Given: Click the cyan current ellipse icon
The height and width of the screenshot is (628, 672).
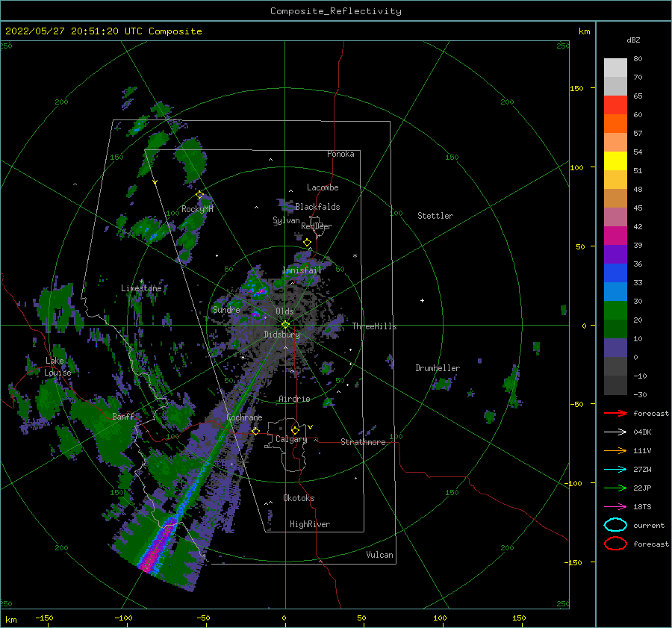Looking at the screenshot, I should pyautogui.click(x=615, y=525).
